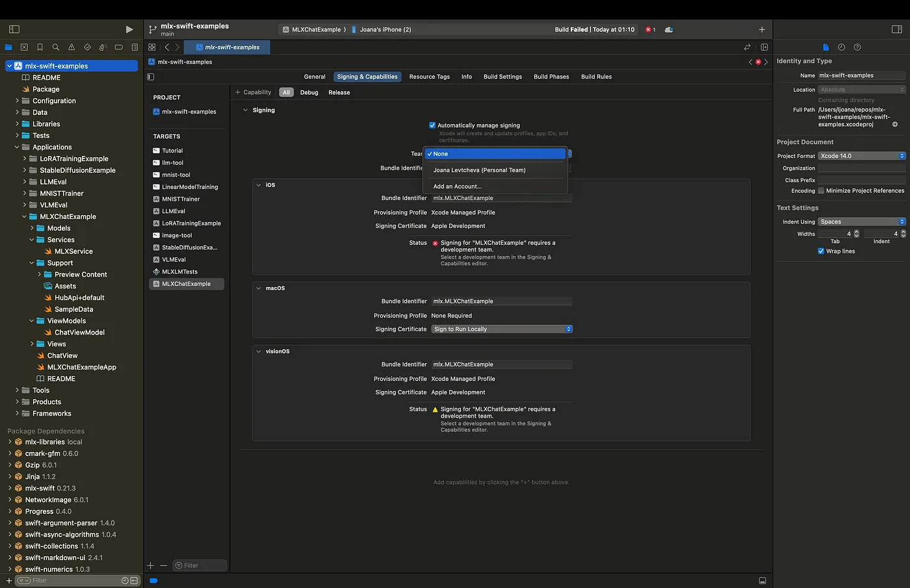
Task: Open the Xcode Cloud status icon
Action: pyautogui.click(x=669, y=29)
